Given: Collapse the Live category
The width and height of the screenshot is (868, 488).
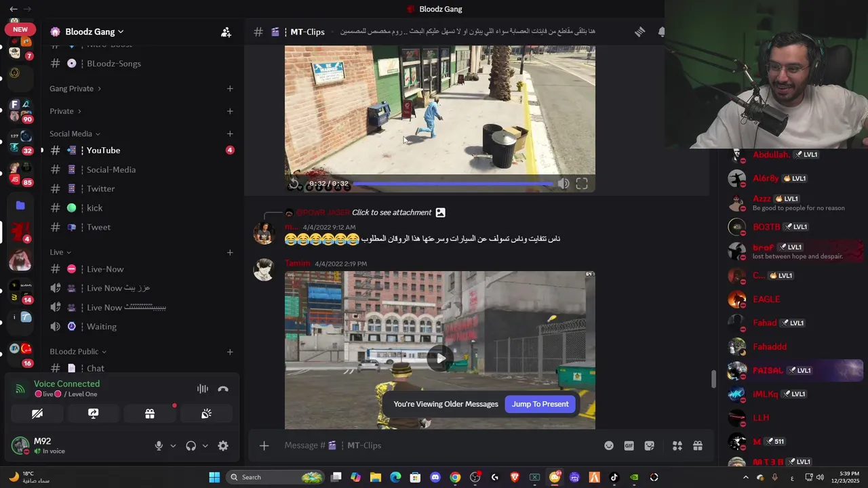Looking at the screenshot, I should (60, 252).
